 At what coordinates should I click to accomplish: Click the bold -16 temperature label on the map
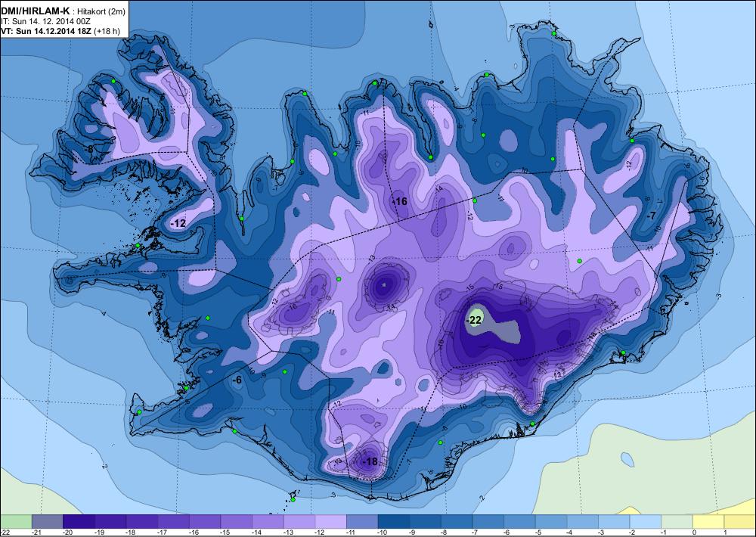click(x=399, y=202)
